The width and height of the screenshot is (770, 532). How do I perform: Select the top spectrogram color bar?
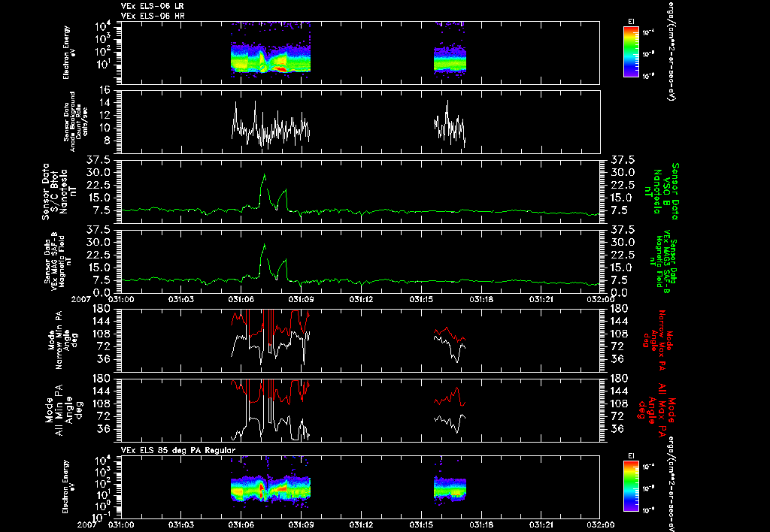631,52
